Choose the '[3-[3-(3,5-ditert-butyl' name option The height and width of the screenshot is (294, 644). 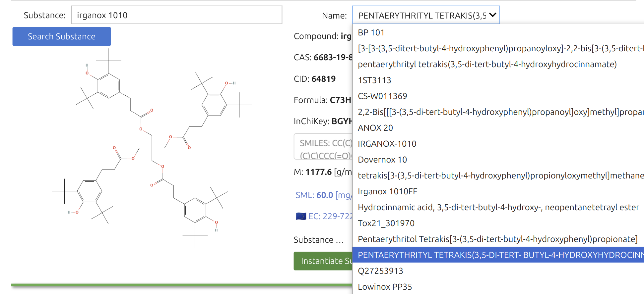click(498, 48)
